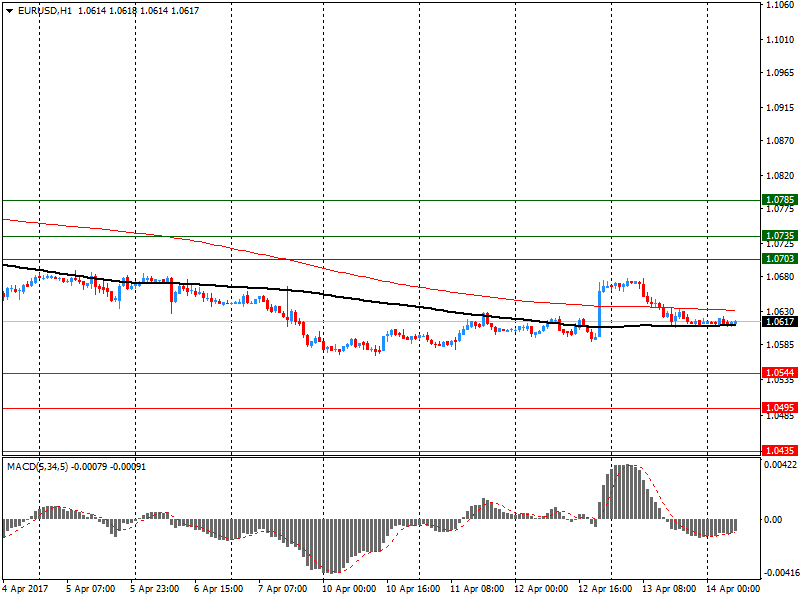Screen dimensions: 800x600
Task: Select the 13 Apr 08:00 time label
Action: pos(669,589)
